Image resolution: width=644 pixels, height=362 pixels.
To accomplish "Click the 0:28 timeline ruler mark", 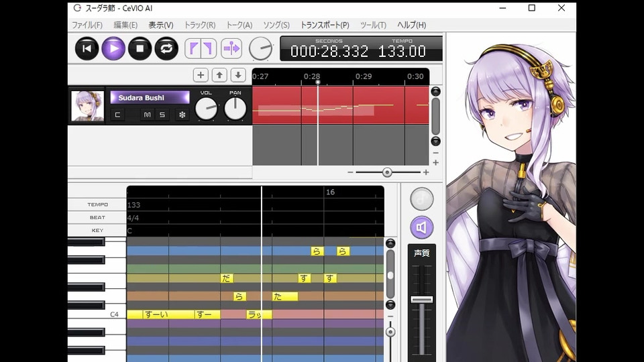I will tap(312, 76).
